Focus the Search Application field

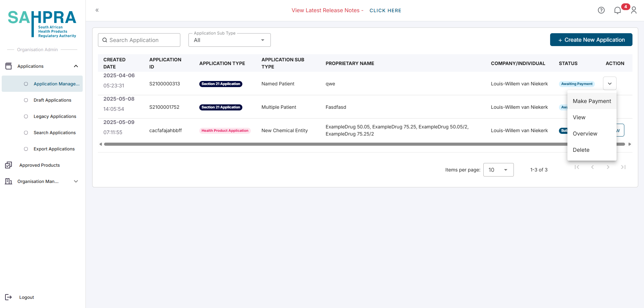tap(139, 40)
